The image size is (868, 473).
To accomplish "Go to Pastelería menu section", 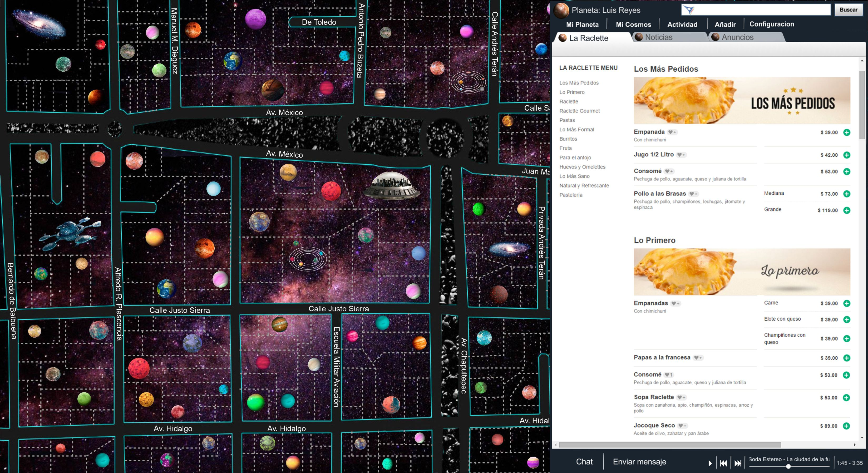I will point(571,195).
